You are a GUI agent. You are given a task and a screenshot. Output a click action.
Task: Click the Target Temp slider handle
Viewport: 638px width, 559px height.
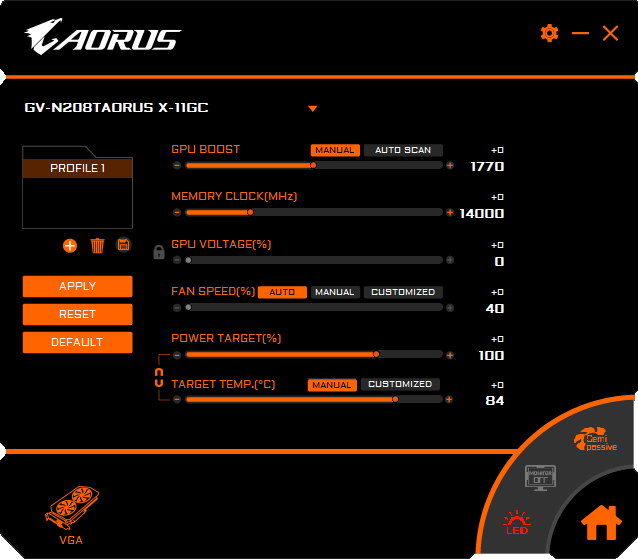click(x=395, y=400)
